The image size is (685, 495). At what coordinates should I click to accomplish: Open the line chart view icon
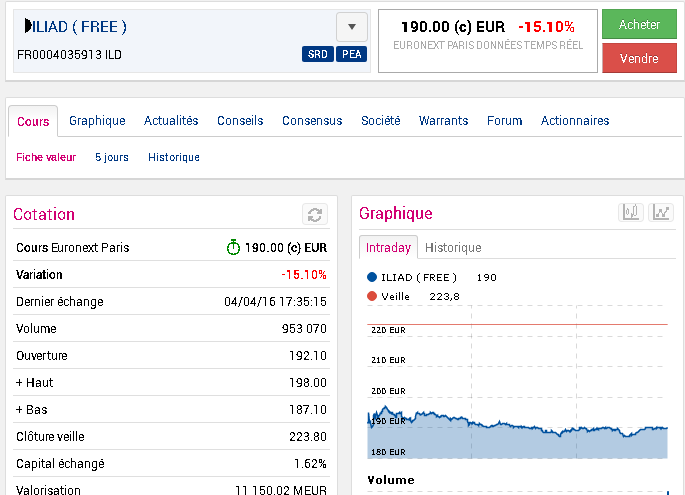tap(661, 212)
